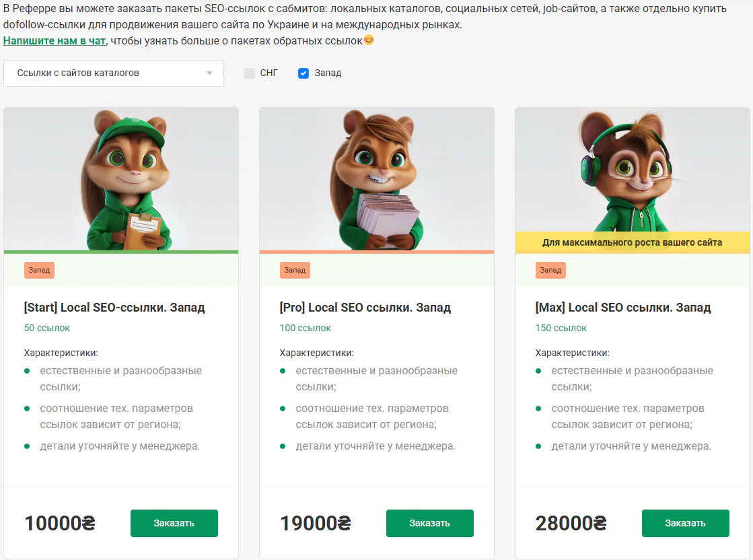Click the [Max] squirrel with headphones image
The width and height of the screenshot is (753, 560).
(633, 170)
